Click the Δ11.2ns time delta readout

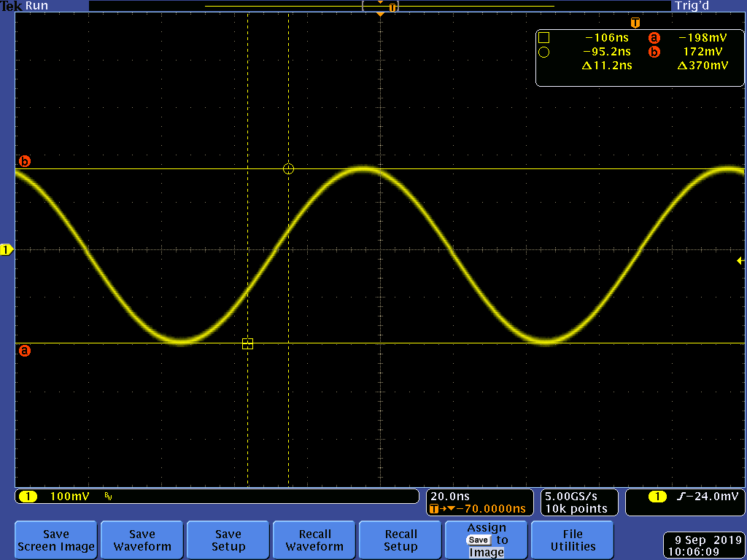[607, 65]
